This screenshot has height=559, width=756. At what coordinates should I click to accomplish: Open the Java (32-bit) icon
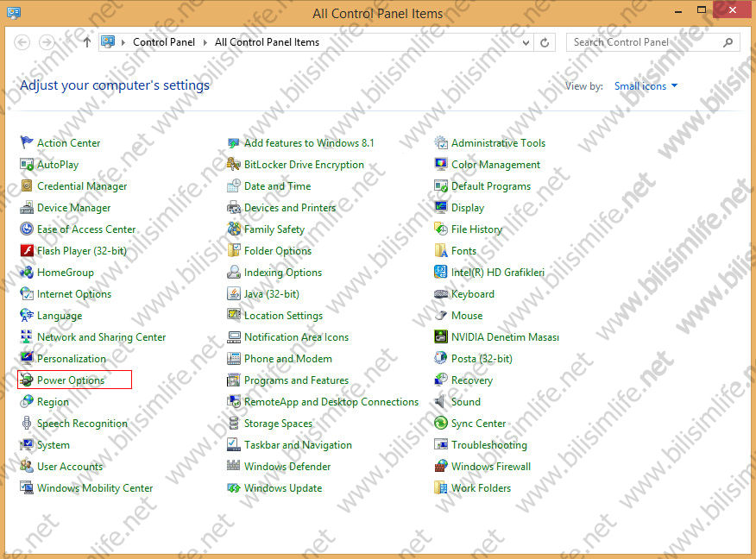tap(234, 294)
